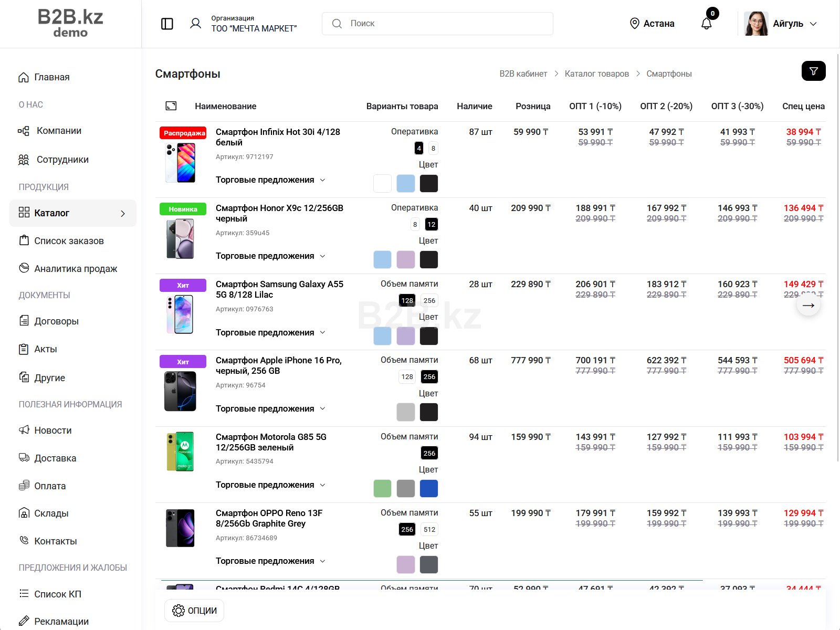Open the filter button at top right
This screenshot has width=840, height=630.
813,71
